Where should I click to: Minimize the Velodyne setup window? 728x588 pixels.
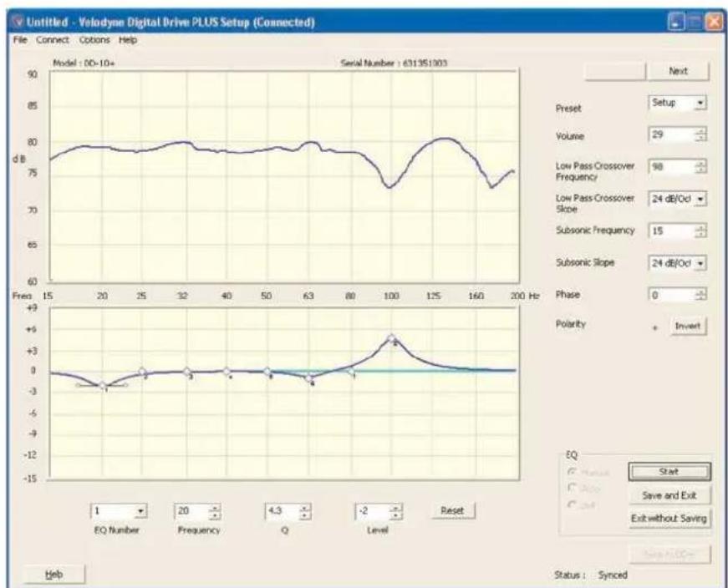(x=675, y=22)
